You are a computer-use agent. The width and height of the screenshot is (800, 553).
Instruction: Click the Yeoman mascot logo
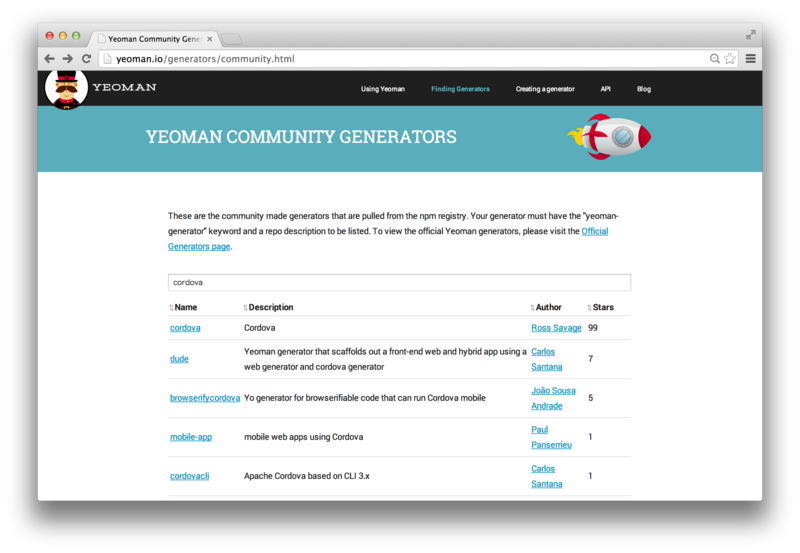[x=66, y=89]
